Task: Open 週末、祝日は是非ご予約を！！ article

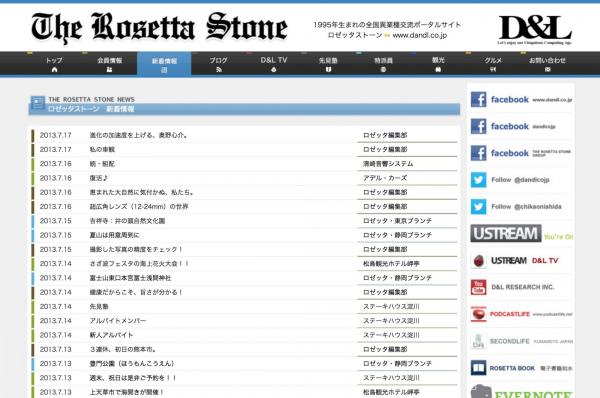Action: point(133,378)
